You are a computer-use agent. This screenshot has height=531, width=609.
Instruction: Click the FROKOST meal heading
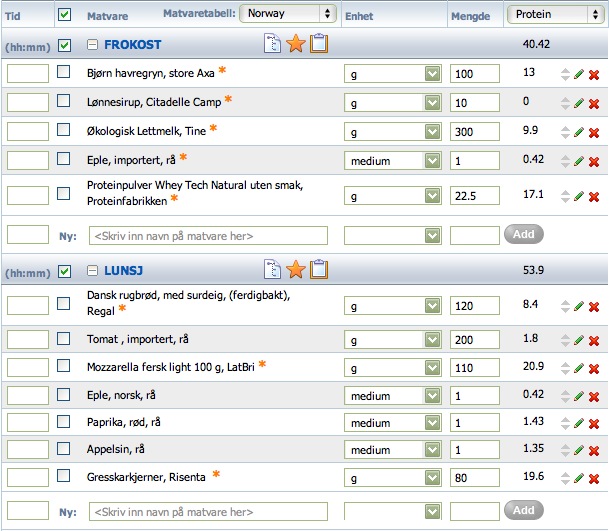point(132,45)
